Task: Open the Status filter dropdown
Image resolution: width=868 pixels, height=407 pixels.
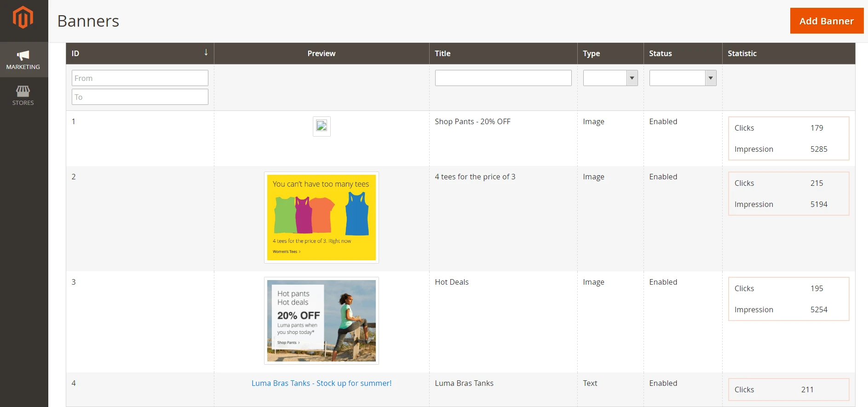Action: (x=683, y=78)
